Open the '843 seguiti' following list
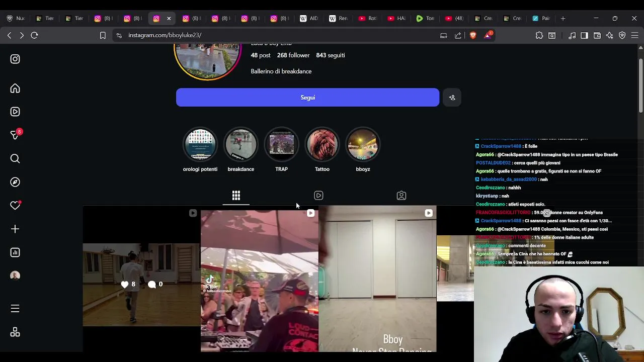Image resolution: width=644 pixels, height=362 pixels. (331, 55)
